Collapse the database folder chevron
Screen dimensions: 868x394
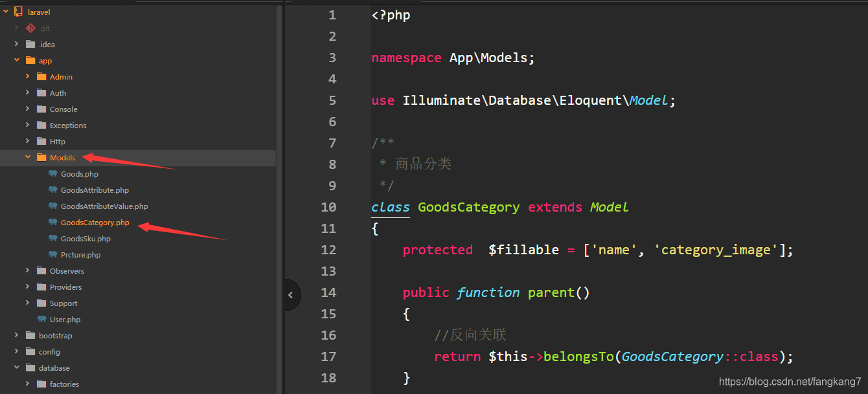tap(17, 368)
